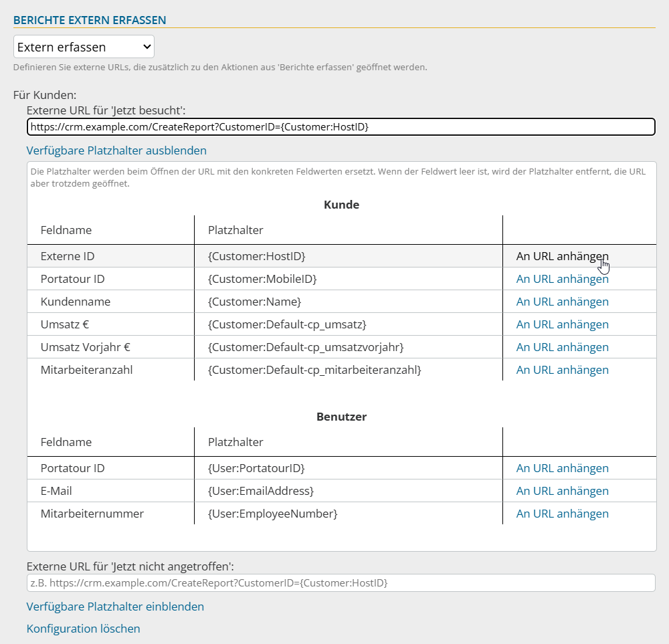Append 'Umsatz Vorjahr €' placeholder to URL
The width and height of the screenshot is (669, 644).
click(562, 347)
